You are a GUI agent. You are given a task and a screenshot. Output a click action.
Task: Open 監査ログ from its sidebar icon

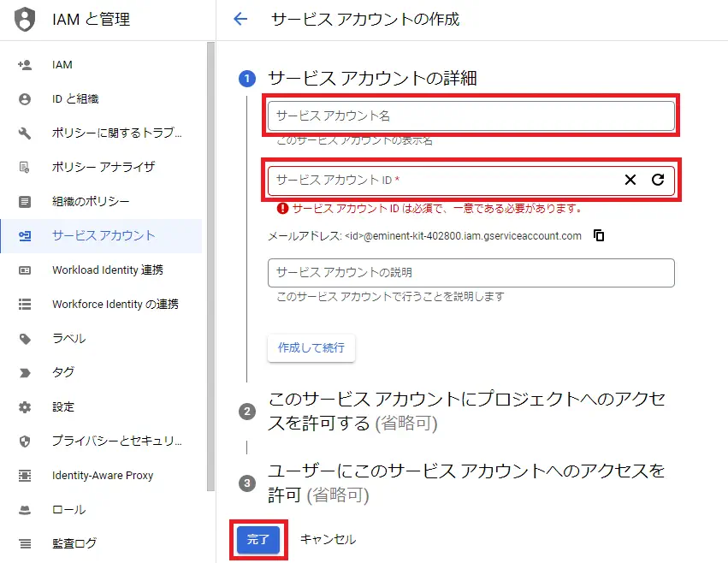point(25,542)
